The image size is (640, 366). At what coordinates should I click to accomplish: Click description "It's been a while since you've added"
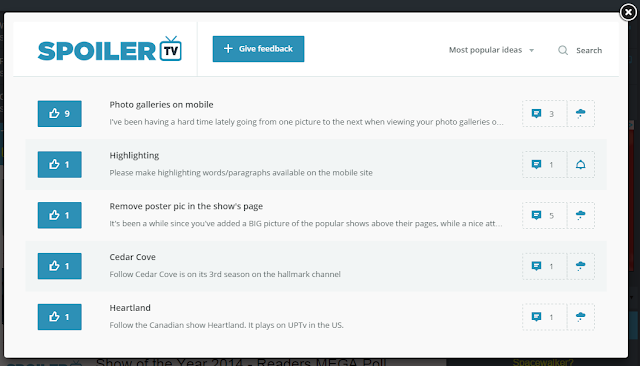pos(306,223)
